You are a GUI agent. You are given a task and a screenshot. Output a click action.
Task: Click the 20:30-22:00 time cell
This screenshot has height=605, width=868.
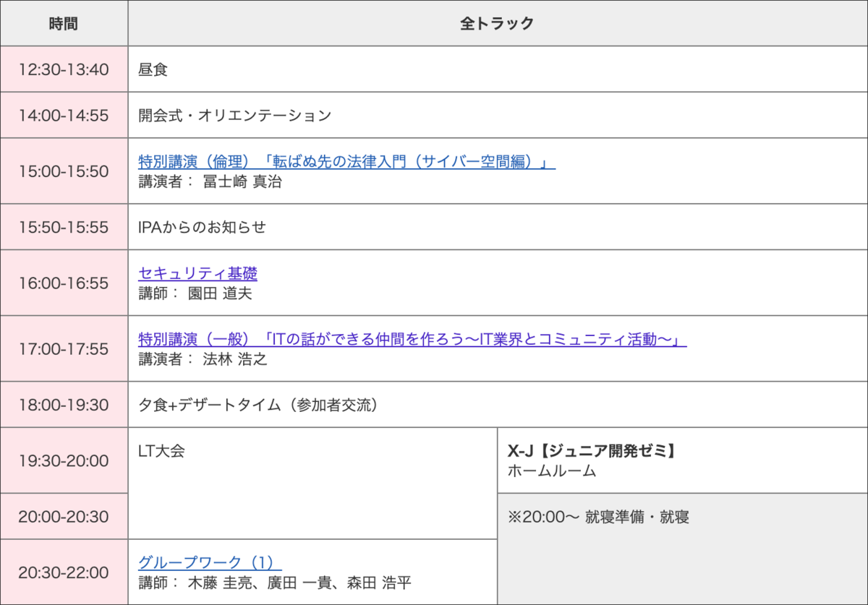(x=64, y=571)
